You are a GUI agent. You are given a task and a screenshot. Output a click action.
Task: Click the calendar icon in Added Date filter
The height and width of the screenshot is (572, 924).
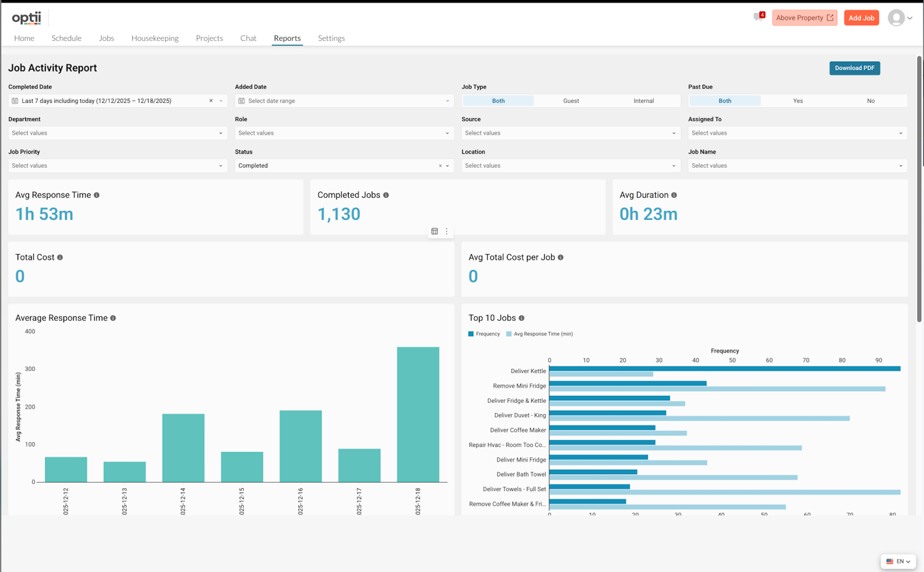241,101
